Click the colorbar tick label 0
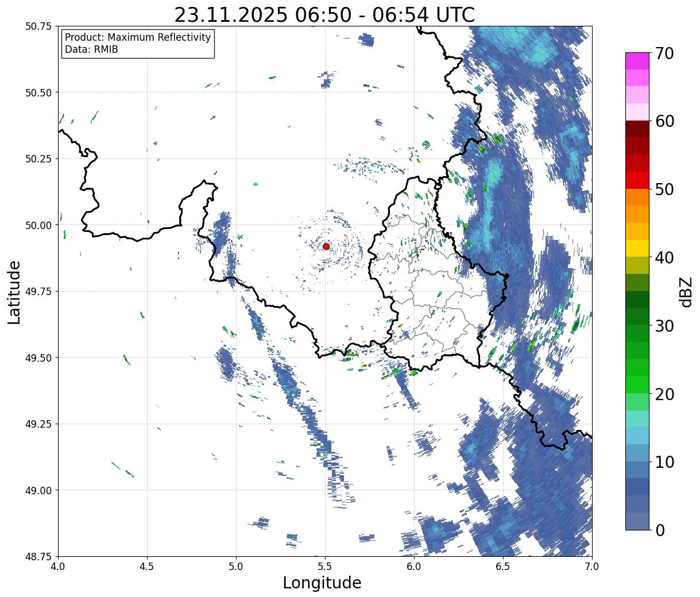700x597 pixels. (659, 530)
